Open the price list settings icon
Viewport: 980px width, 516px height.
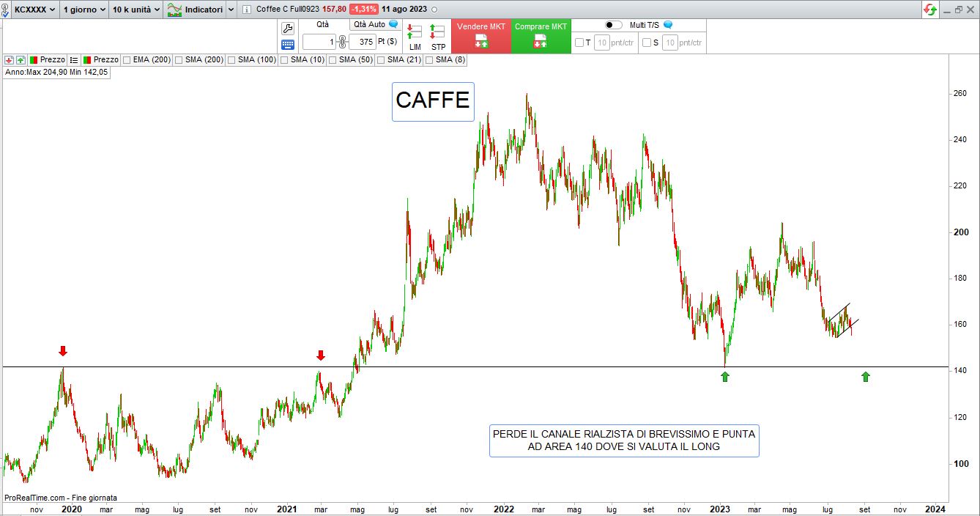point(74,59)
